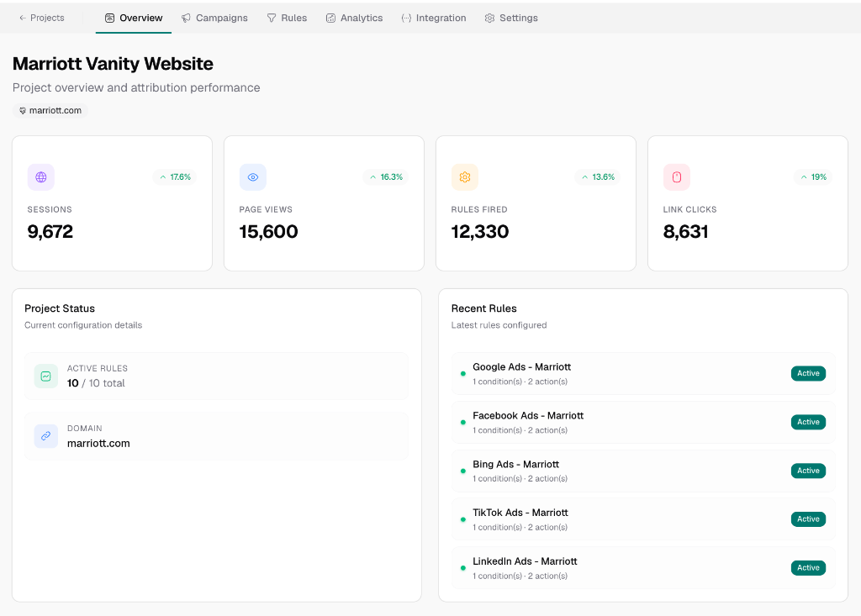Click the Domain link icon

(x=46, y=436)
